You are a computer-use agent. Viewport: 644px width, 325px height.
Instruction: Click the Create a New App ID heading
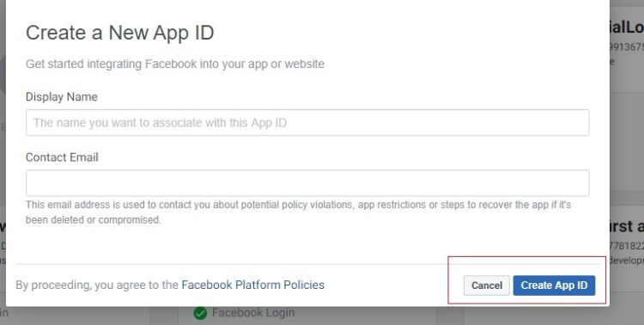coord(120,33)
